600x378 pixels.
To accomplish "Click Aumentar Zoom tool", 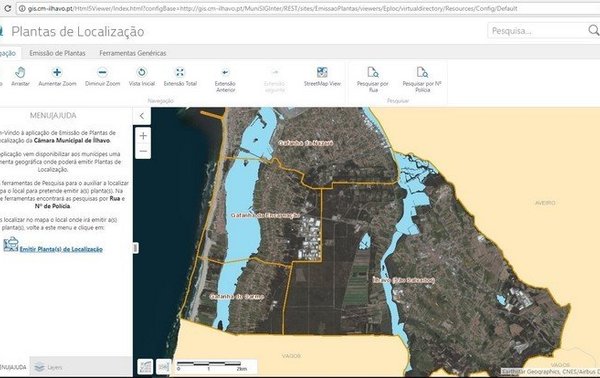I will (x=57, y=77).
